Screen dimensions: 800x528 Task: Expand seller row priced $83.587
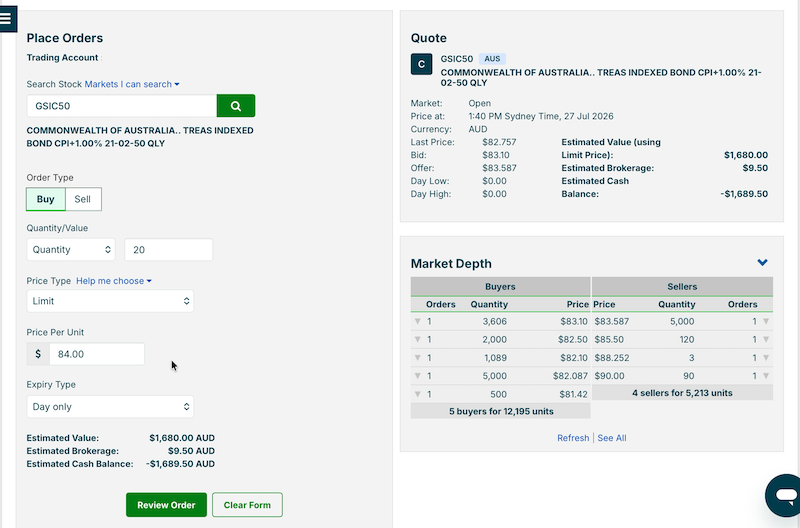(766, 321)
